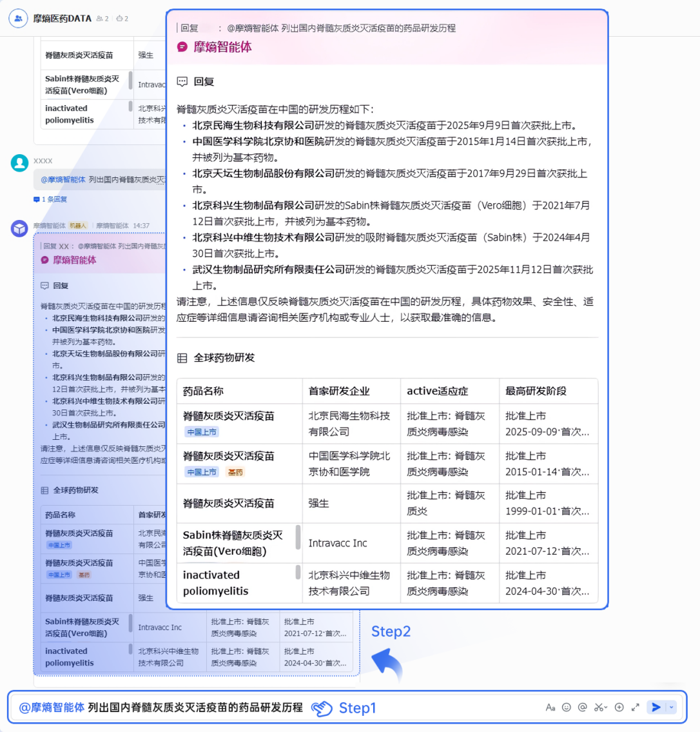Click the Intravacc Inc cell in enlarged table
This screenshot has width=700, height=732.
tap(351, 543)
